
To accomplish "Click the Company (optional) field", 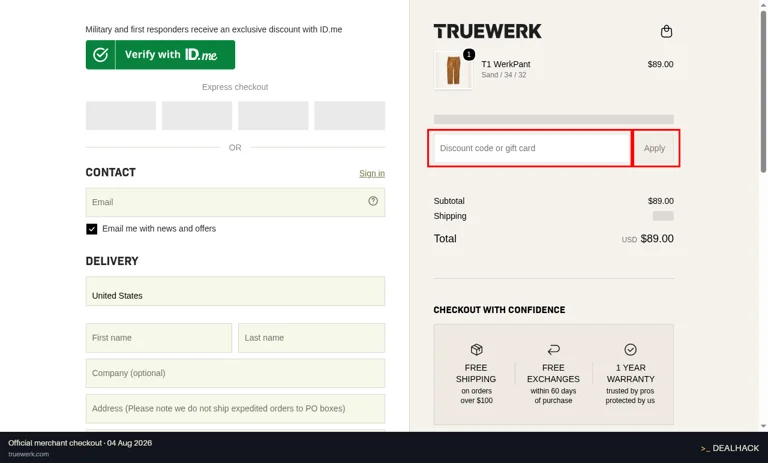I will click(235, 373).
